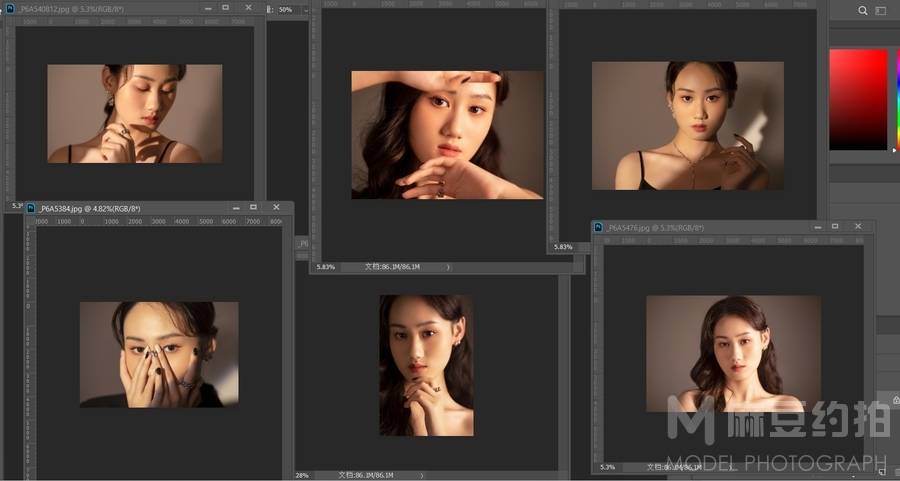Click horizontal ruler in _P6A5384.jpg window
Viewport: 900px width, 481px height.
159,222
